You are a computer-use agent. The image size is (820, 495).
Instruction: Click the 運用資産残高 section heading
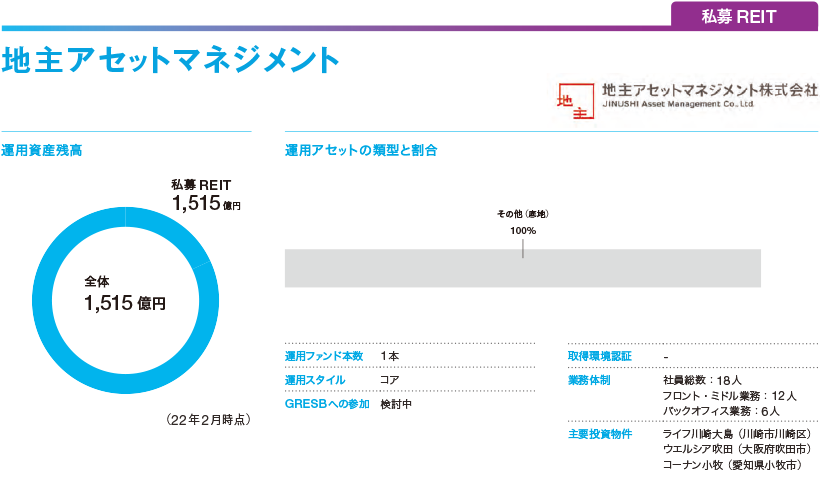[x=42, y=151]
